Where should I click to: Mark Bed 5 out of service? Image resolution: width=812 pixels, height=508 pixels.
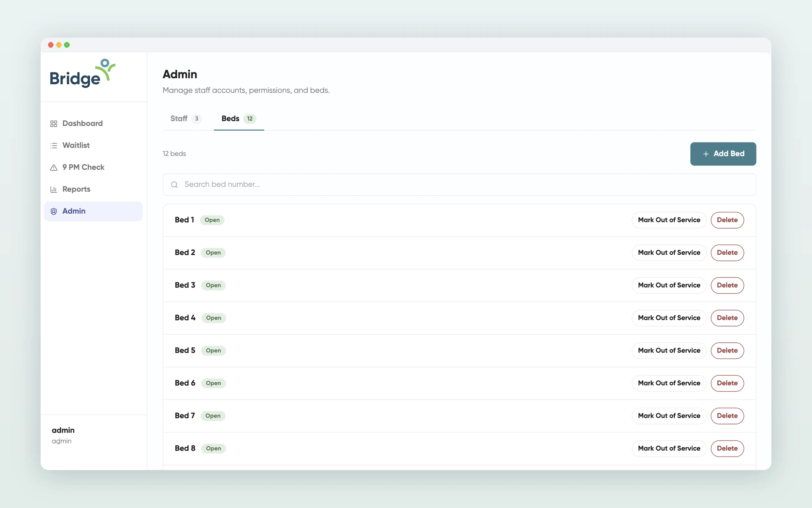pos(669,351)
